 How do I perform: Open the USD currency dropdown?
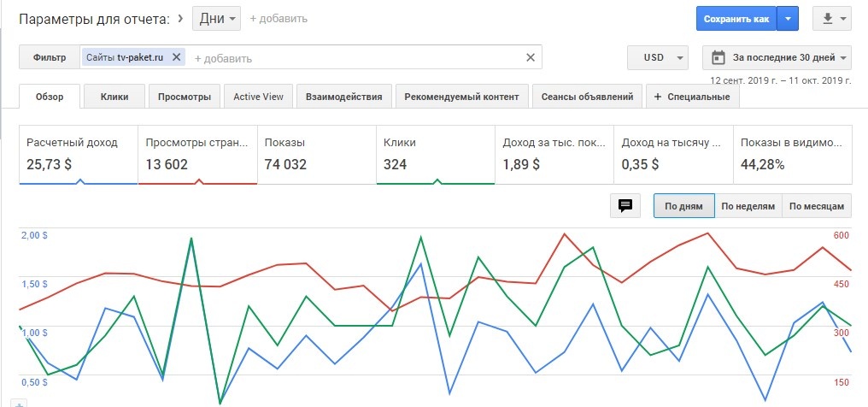pos(658,58)
